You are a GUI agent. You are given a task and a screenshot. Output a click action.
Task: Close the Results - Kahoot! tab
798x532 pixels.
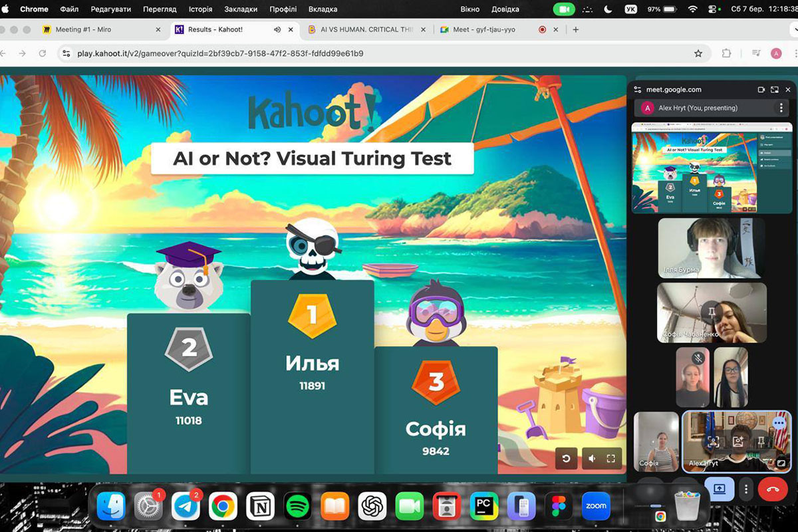(x=291, y=29)
